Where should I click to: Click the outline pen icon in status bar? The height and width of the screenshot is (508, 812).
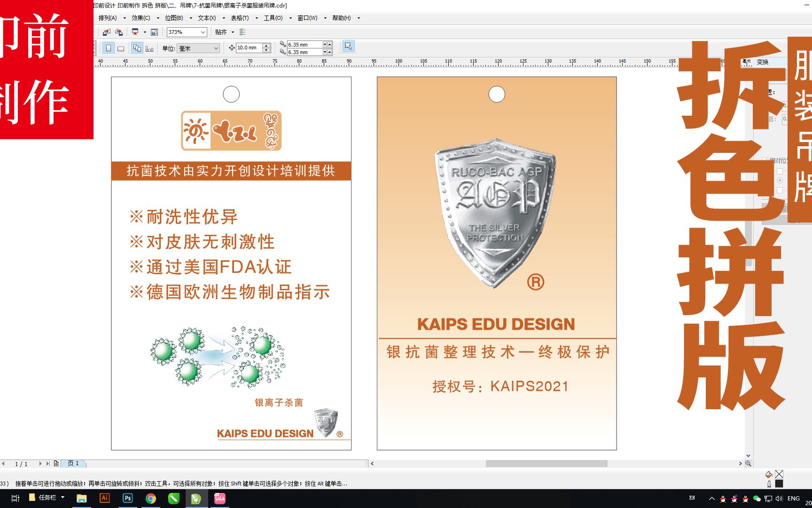(x=769, y=484)
